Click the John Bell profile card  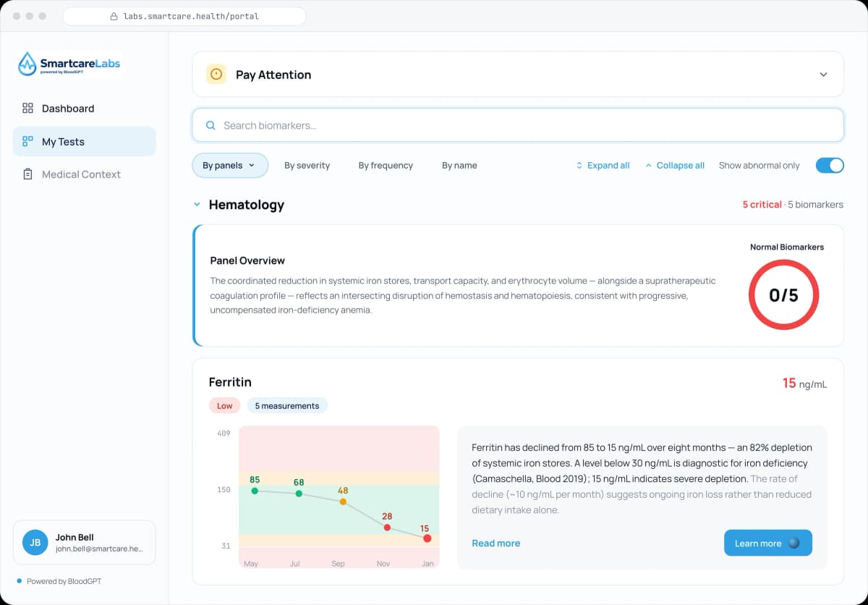coord(85,543)
